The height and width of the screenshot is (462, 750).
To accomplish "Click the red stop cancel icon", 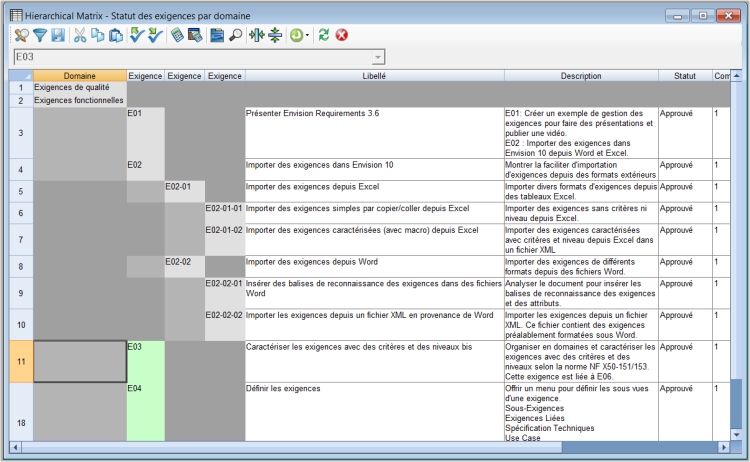I will [x=342, y=35].
